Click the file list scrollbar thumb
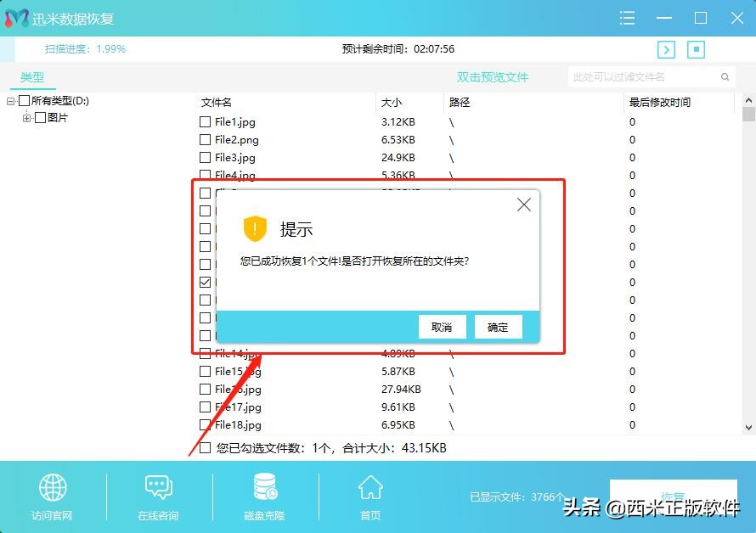756x533 pixels. (748, 115)
